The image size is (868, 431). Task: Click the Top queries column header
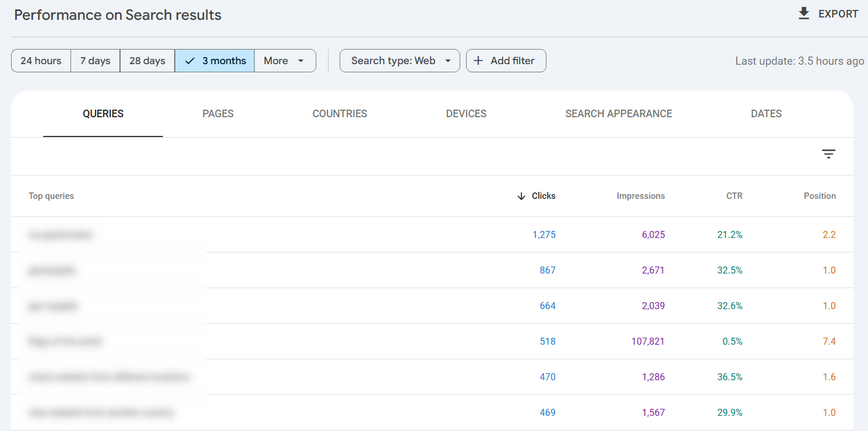[x=51, y=196]
